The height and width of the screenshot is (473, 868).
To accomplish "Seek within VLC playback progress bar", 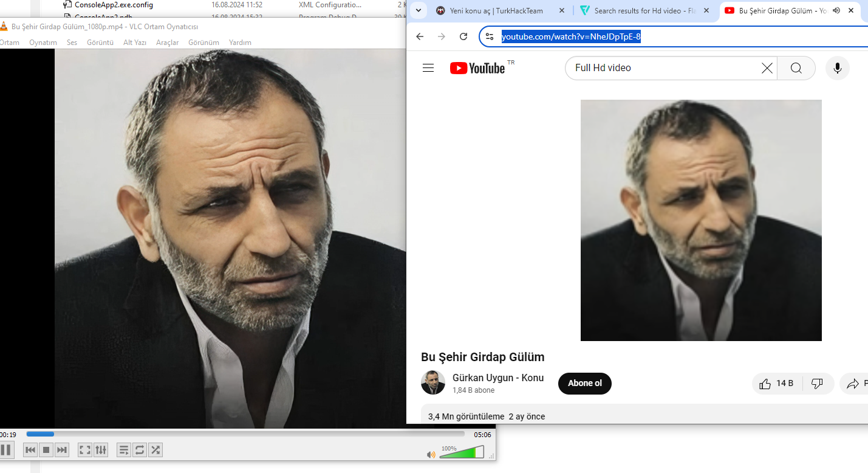I will (245, 434).
